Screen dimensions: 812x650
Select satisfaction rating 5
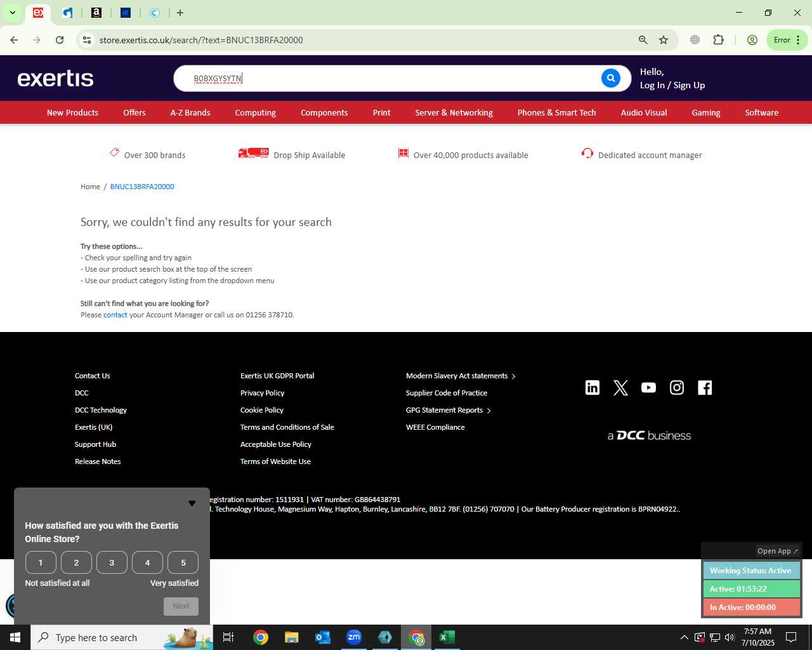(183, 562)
